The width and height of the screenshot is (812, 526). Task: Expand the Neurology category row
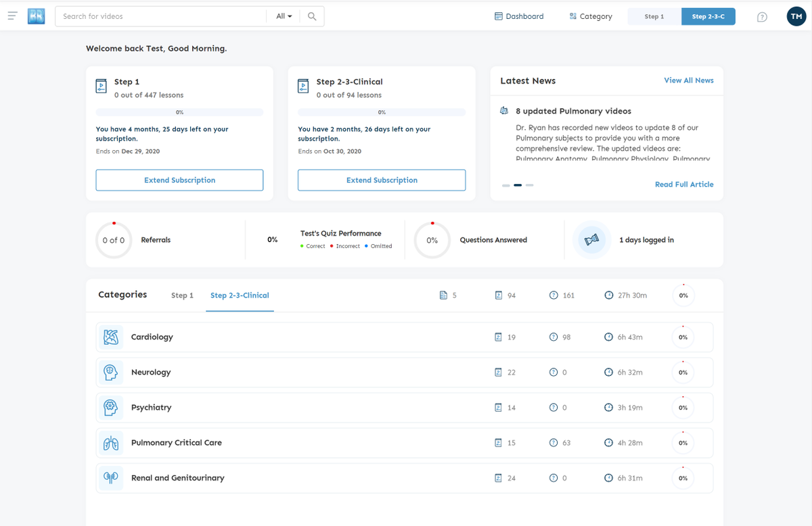(x=405, y=372)
